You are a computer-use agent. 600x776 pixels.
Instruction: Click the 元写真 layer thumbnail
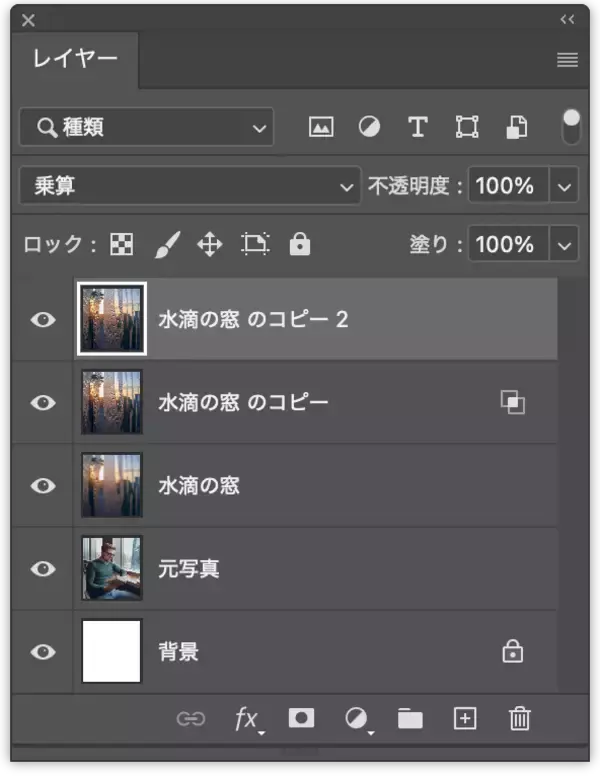click(x=112, y=569)
